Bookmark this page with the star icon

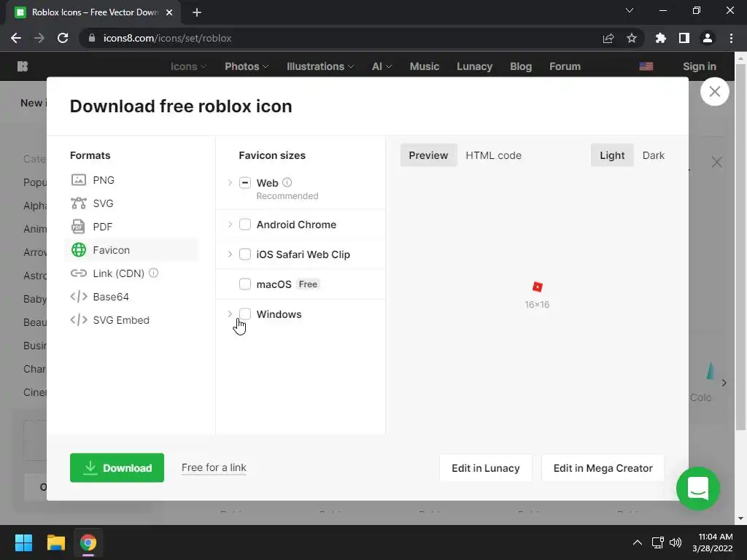tap(631, 38)
